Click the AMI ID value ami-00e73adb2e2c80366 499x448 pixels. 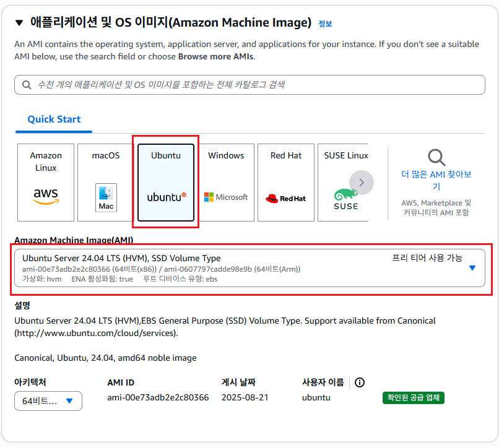158,398
